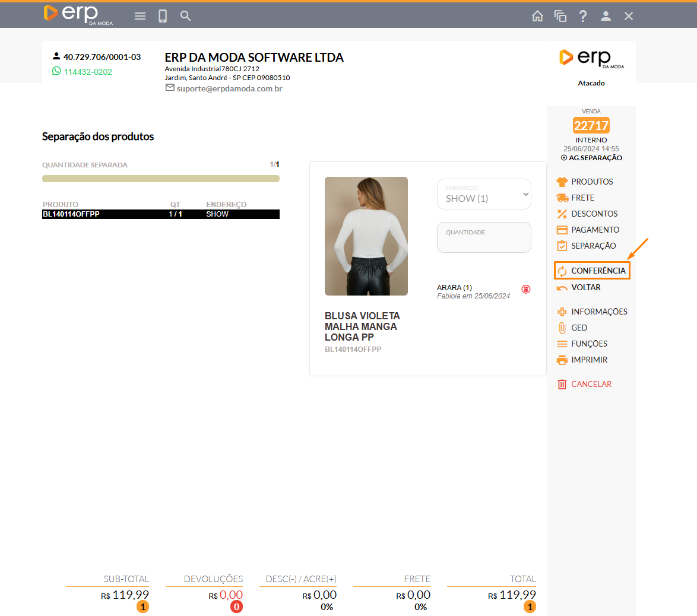Click the stacked windows icon in the header
This screenshot has width=697, height=616.
560,16
